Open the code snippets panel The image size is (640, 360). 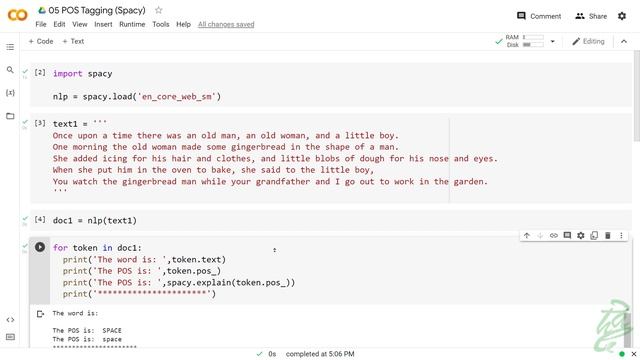(10, 320)
